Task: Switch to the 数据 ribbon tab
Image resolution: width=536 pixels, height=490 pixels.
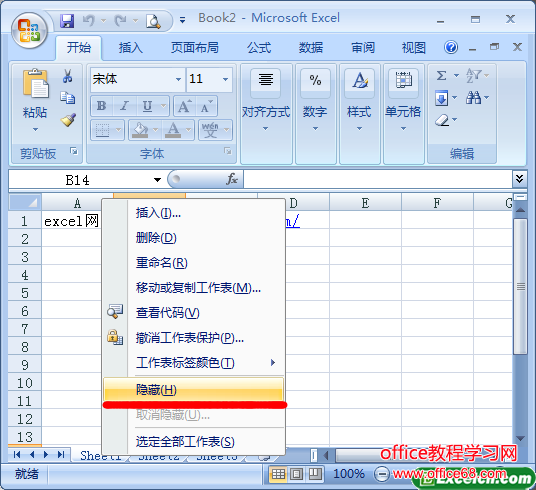Action: [311, 48]
